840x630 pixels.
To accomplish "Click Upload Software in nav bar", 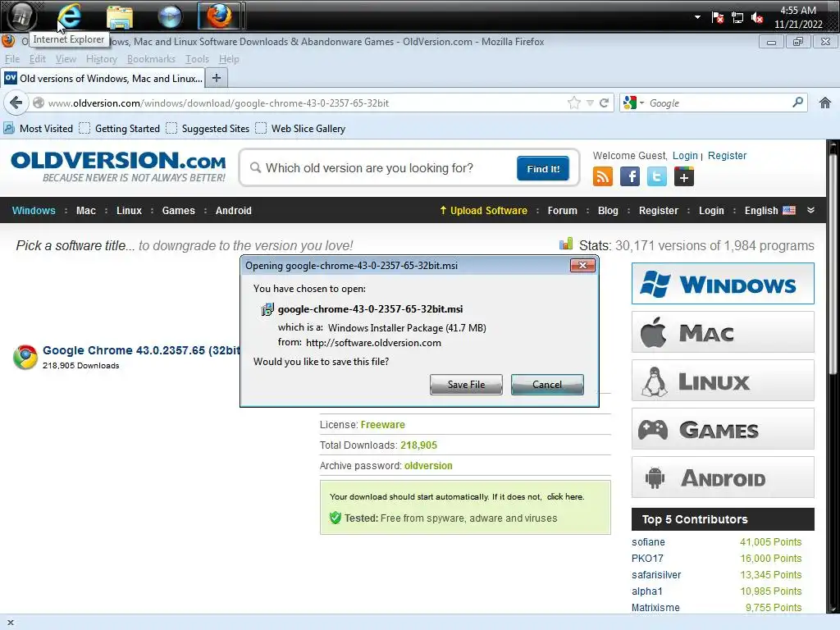I will click(x=483, y=211).
